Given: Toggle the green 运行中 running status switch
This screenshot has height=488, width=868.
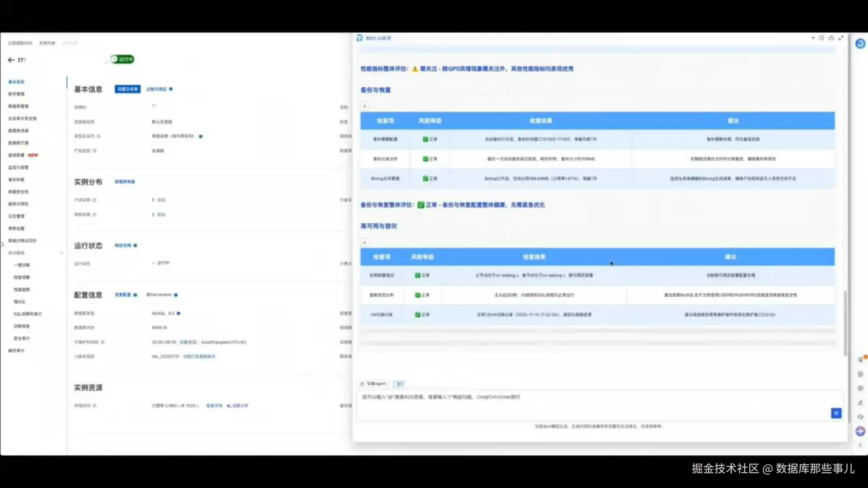Looking at the screenshot, I should 122,59.
